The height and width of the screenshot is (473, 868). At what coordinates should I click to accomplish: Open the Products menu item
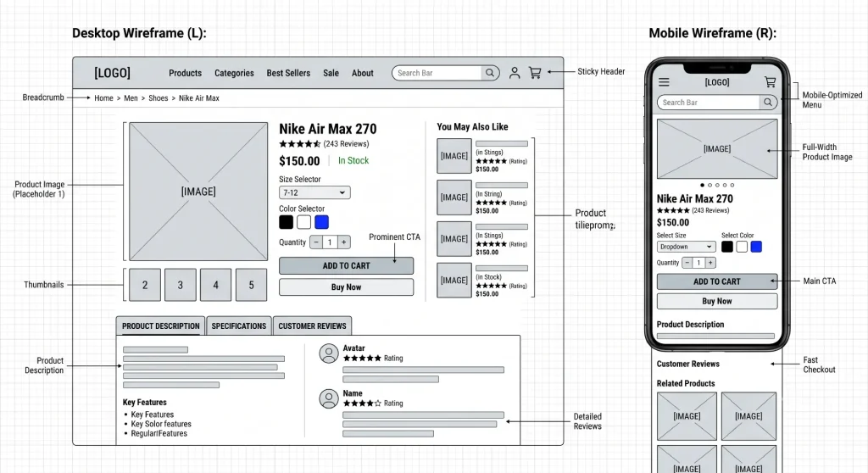(185, 73)
